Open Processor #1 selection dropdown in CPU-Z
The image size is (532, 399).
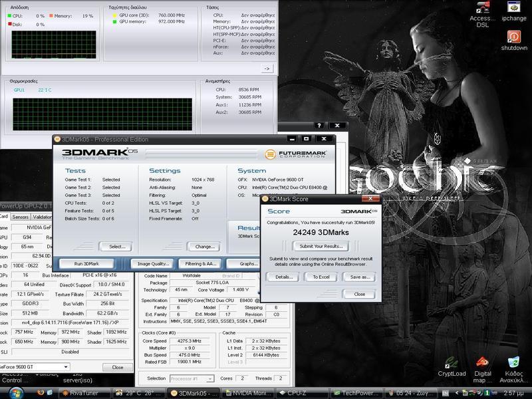(x=192, y=378)
